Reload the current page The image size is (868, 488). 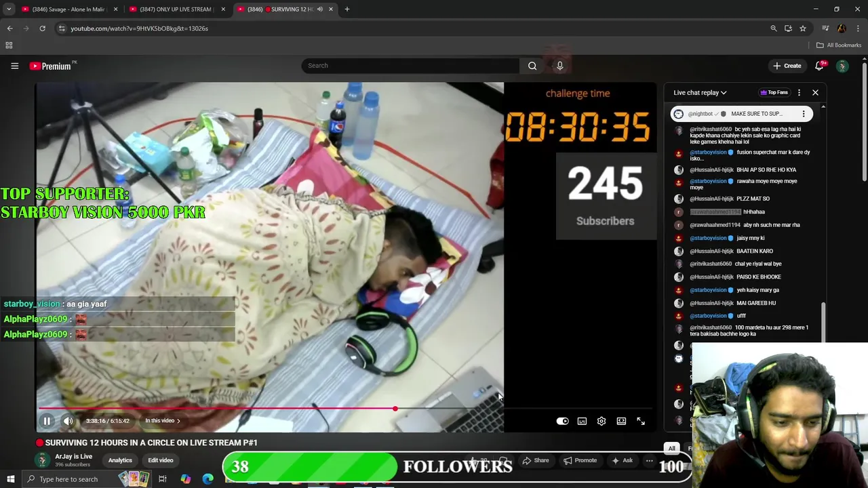[x=42, y=28]
